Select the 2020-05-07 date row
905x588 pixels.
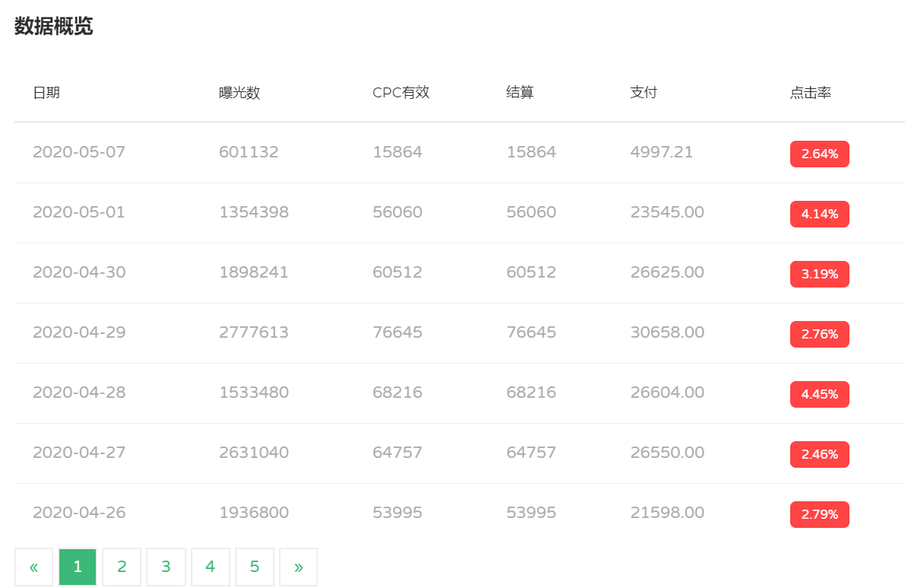coord(79,152)
